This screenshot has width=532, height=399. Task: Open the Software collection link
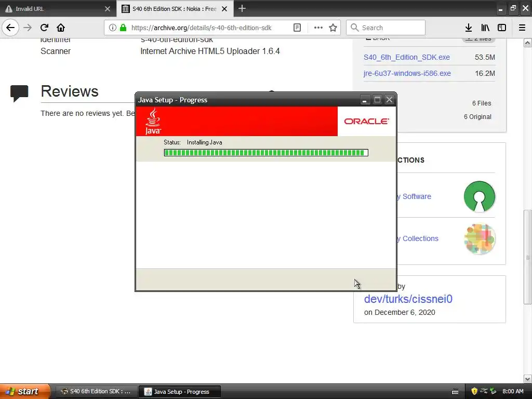click(x=414, y=196)
